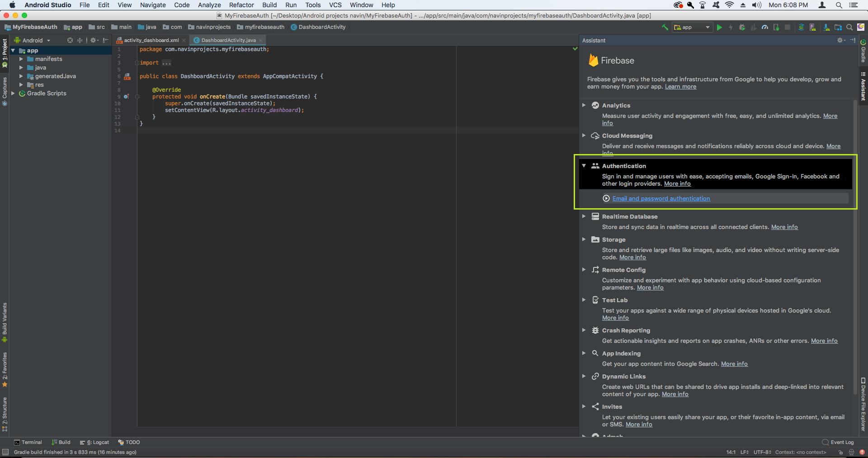Click related XML file gutter icon line 6

127,77
